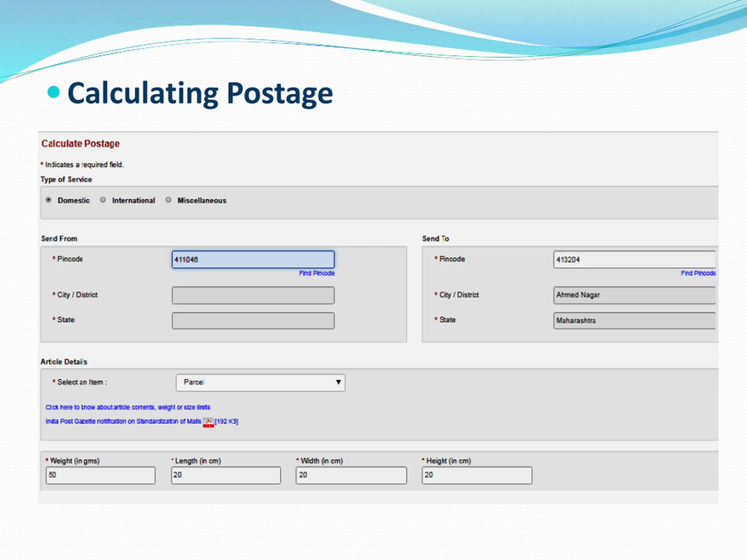This screenshot has width=747, height=560.
Task: Click the PDF icon next to Gazette link
Action: click(x=208, y=422)
